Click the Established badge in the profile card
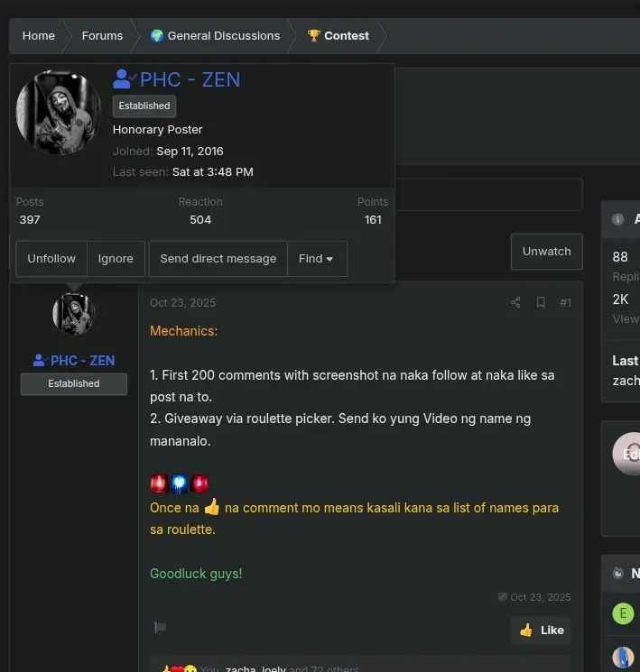Image resolution: width=640 pixels, height=672 pixels. tap(144, 106)
